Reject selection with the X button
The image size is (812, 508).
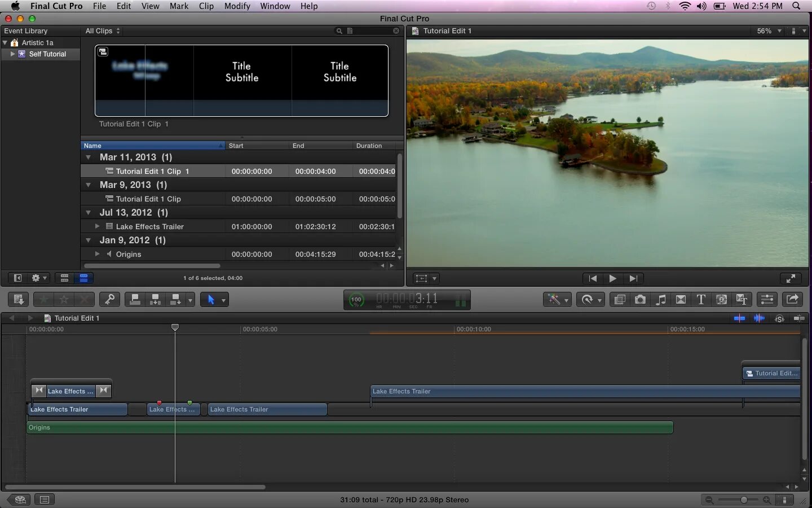(x=84, y=300)
